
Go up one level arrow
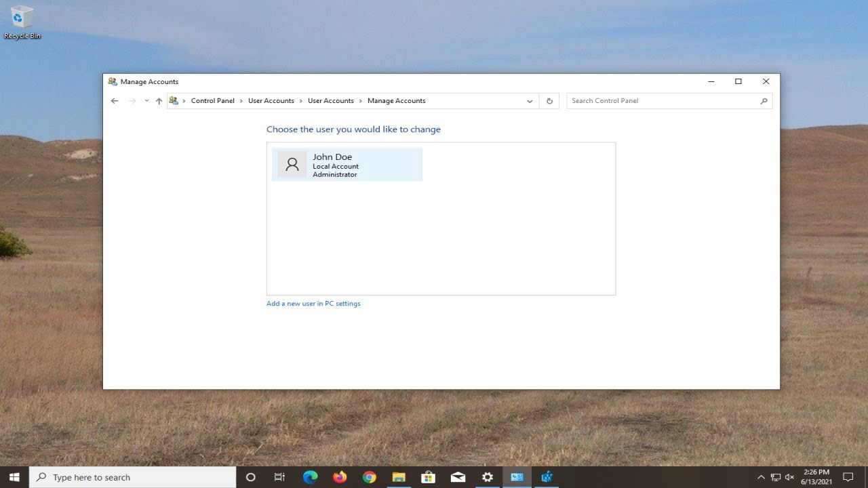159,101
